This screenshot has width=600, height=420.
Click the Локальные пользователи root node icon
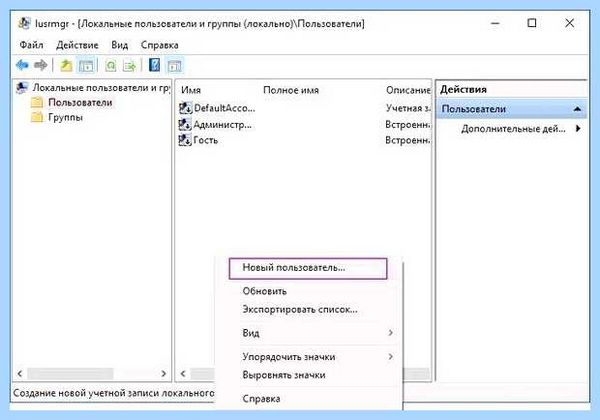[22, 88]
